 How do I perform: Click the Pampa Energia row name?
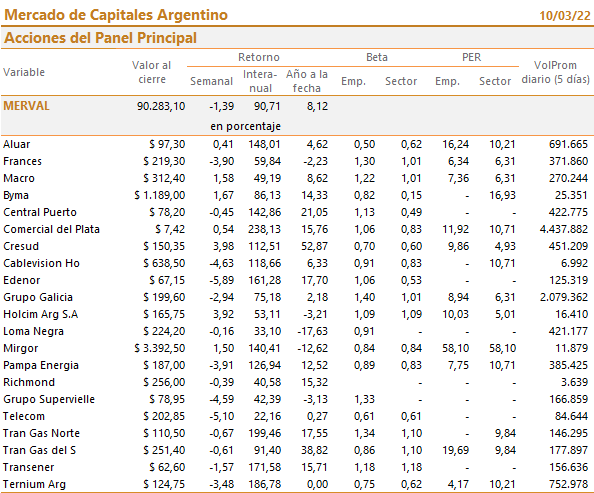point(41,365)
